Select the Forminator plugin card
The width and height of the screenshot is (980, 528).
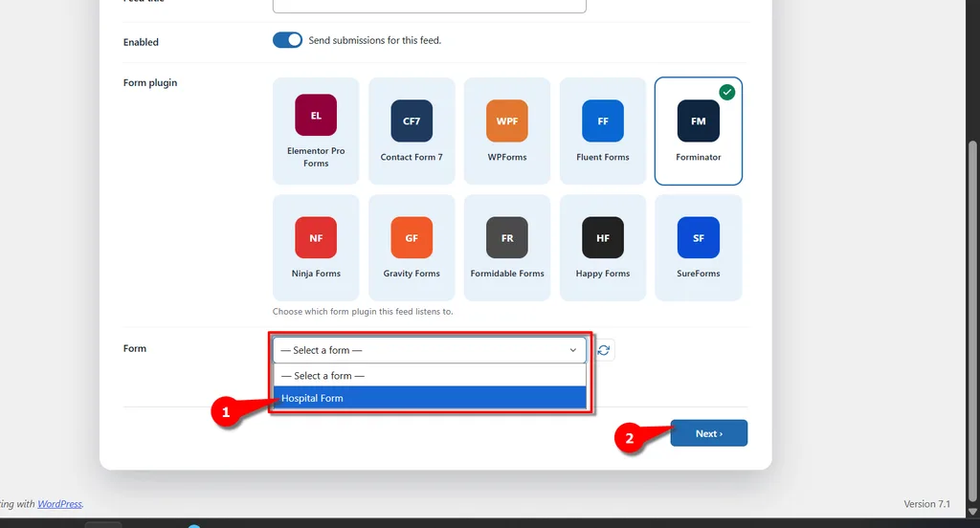click(x=698, y=131)
